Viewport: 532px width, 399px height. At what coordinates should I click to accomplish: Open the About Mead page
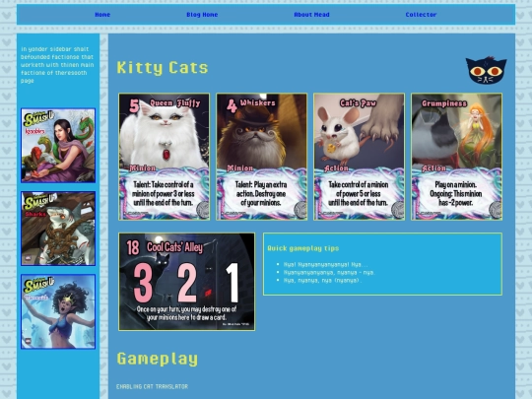pos(311,15)
